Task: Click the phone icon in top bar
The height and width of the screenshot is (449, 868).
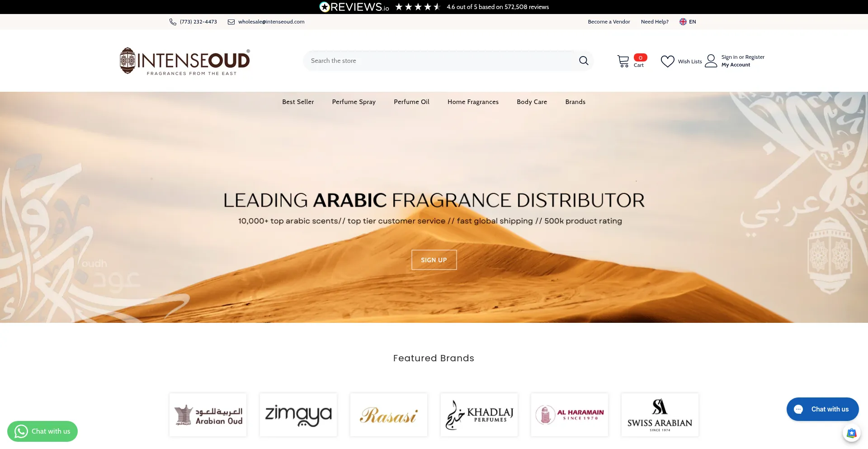Action: pos(173,22)
